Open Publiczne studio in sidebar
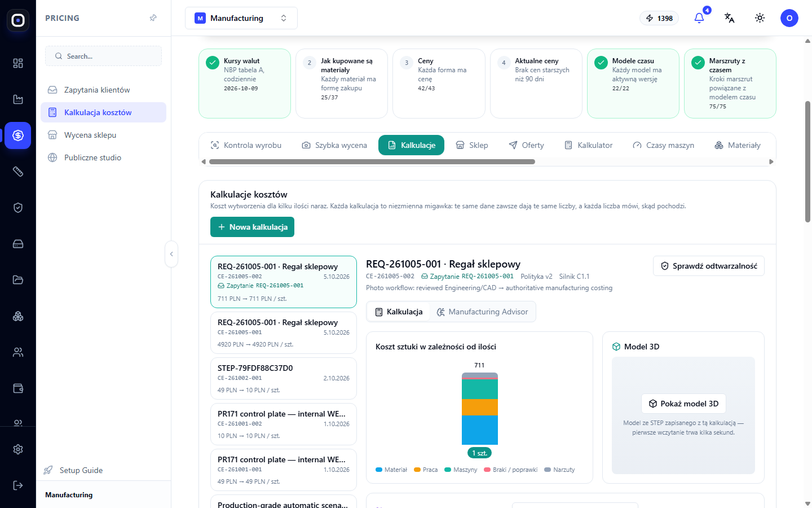Image resolution: width=812 pixels, height=508 pixels. (x=103, y=157)
